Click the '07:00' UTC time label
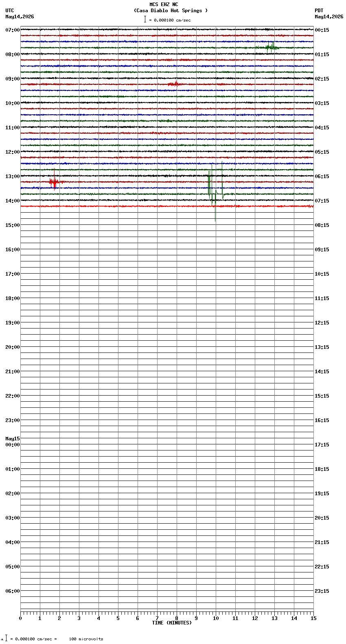 [x=12, y=30]
